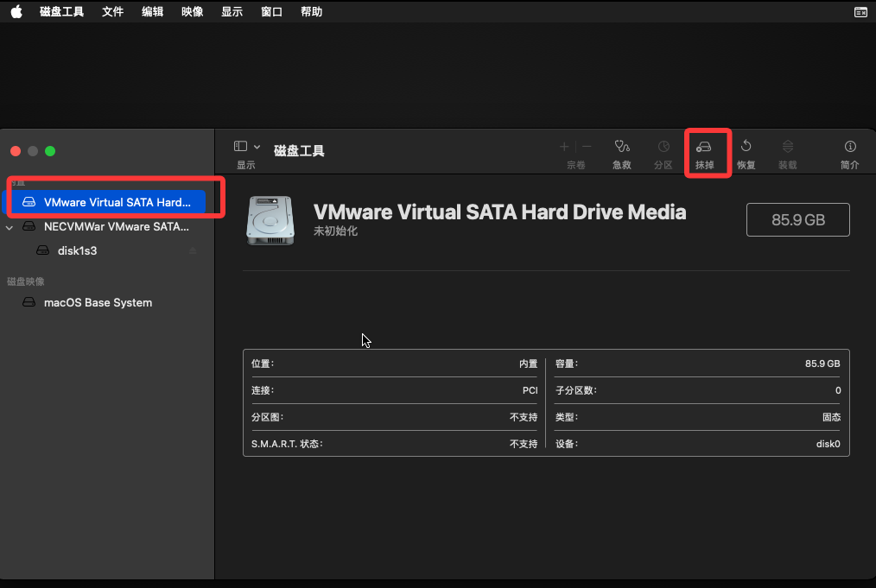Eject the disk1s3 volume
This screenshot has height=588, width=876.
tap(193, 250)
